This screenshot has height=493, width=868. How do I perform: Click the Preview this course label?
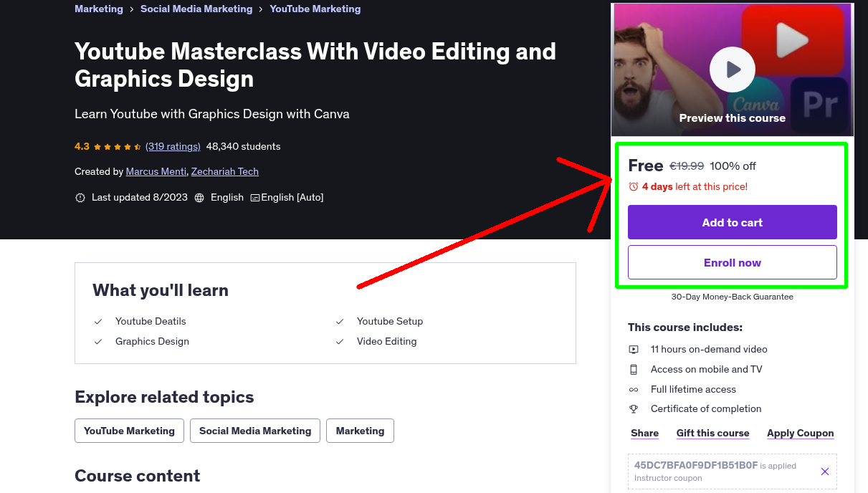732,118
